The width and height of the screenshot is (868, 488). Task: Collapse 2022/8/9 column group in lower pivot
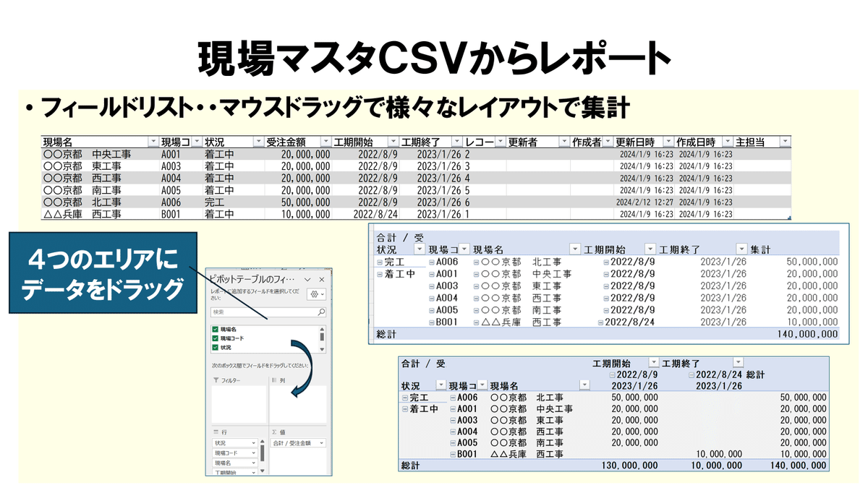tap(613, 375)
